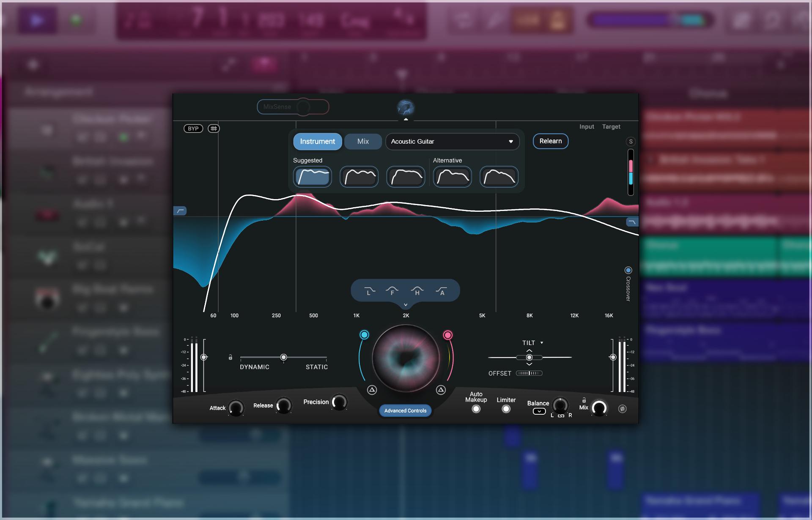Switch to the Mix tab
This screenshot has height=520, width=812.
[x=363, y=142]
